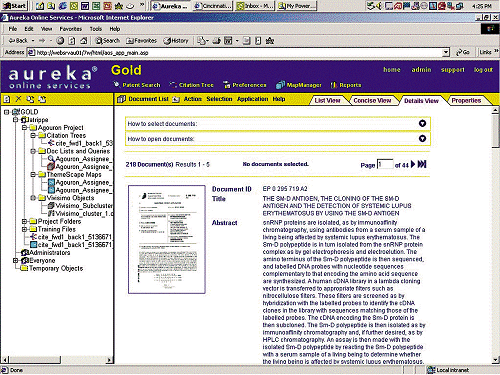The image size is (500, 375).
Task: Open the Edit menu
Action: (29, 29)
